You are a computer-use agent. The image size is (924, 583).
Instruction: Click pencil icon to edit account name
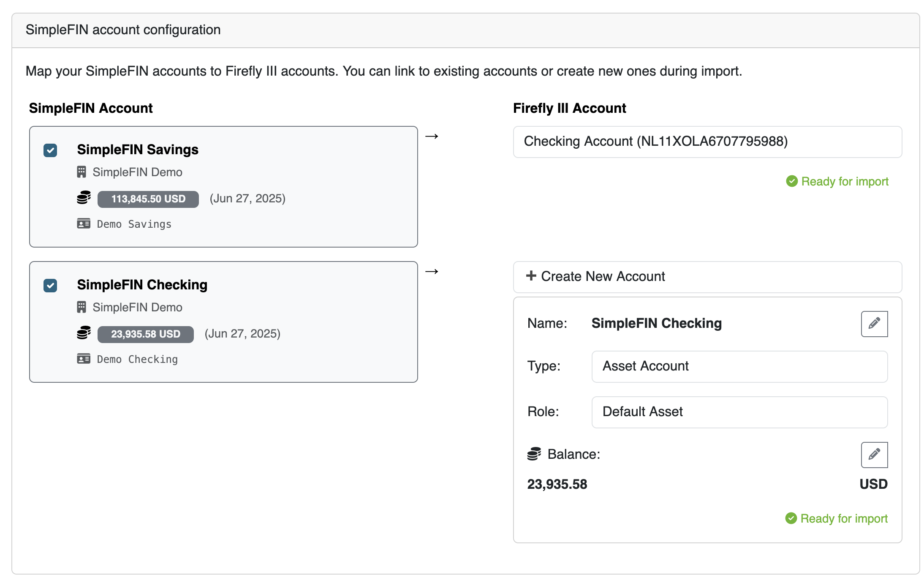coord(874,324)
